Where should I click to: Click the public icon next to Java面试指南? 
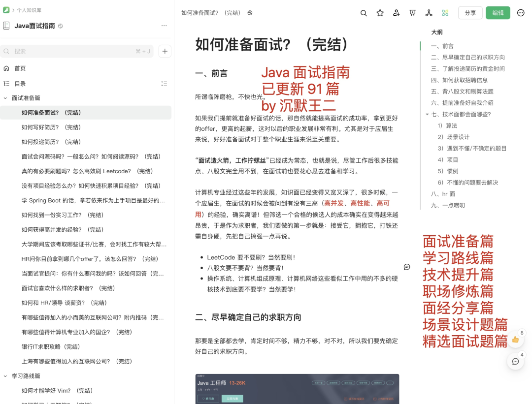click(x=61, y=26)
